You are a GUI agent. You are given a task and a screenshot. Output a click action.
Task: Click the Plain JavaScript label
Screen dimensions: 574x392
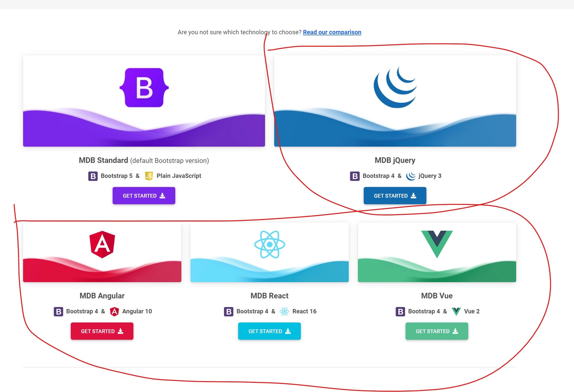click(x=179, y=176)
